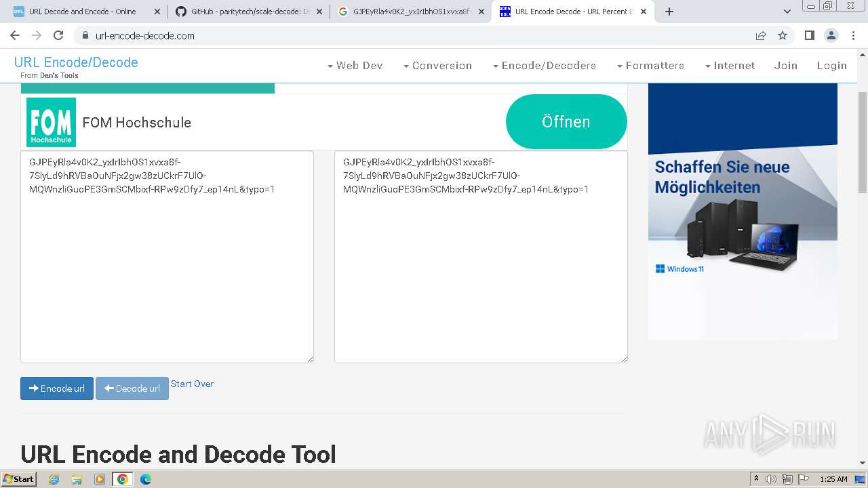868x488 pixels.
Task: Open File Explorer from taskbar
Action: coord(77,479)
